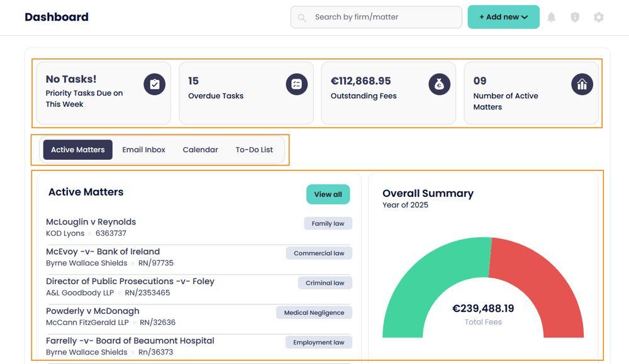Screen dimensions: 629x364
Task: Switch to the Email Inbox tab
Action: [x=143, y=150]
